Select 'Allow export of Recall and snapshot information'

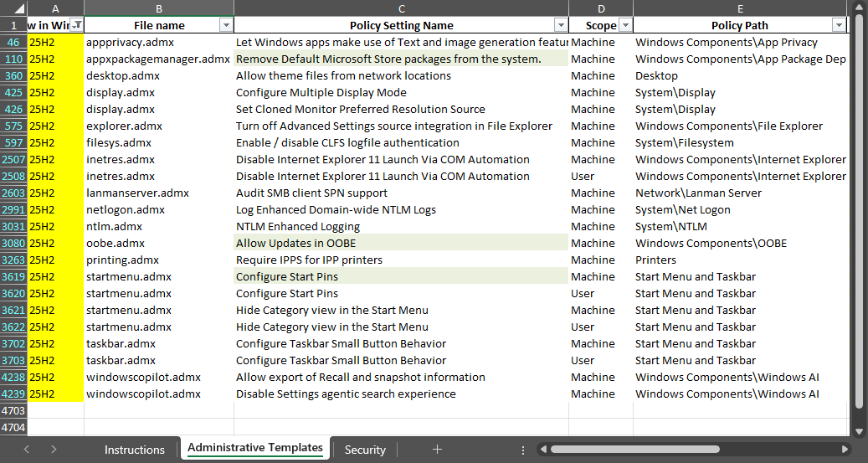tap(401, 377)
